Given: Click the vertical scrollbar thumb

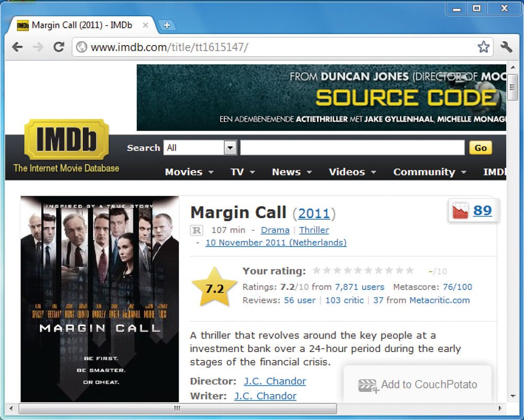Looking at the screenshot, I should click(512, 87).
